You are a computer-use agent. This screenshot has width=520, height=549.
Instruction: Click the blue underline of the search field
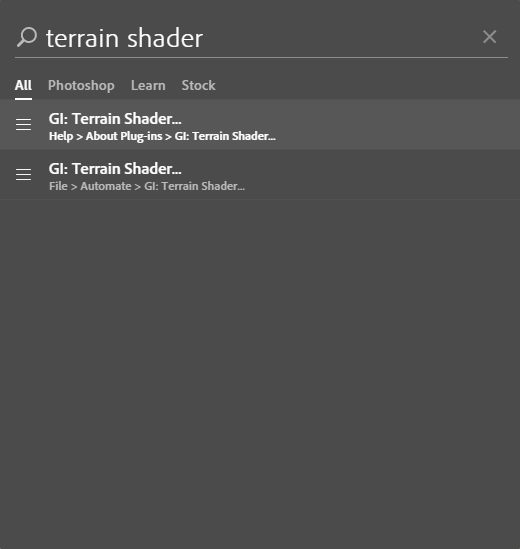click(261, 57)
